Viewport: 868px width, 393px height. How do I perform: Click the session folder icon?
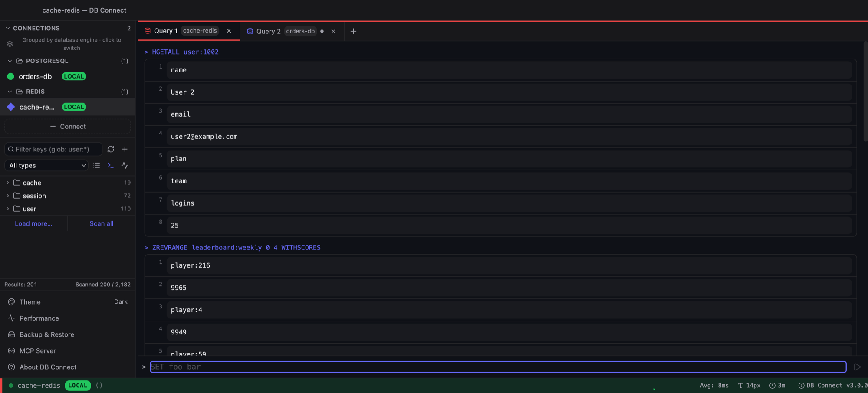click(x=17, y=196)
